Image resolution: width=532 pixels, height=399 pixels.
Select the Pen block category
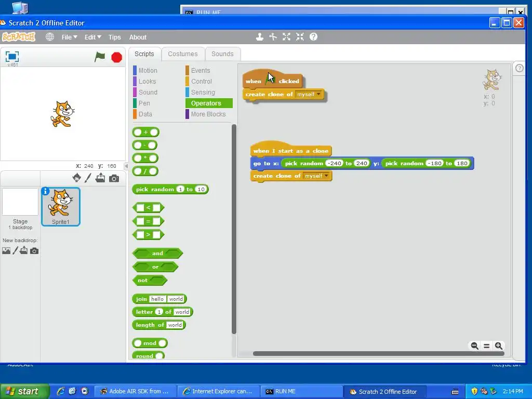(x=144, y=103)
